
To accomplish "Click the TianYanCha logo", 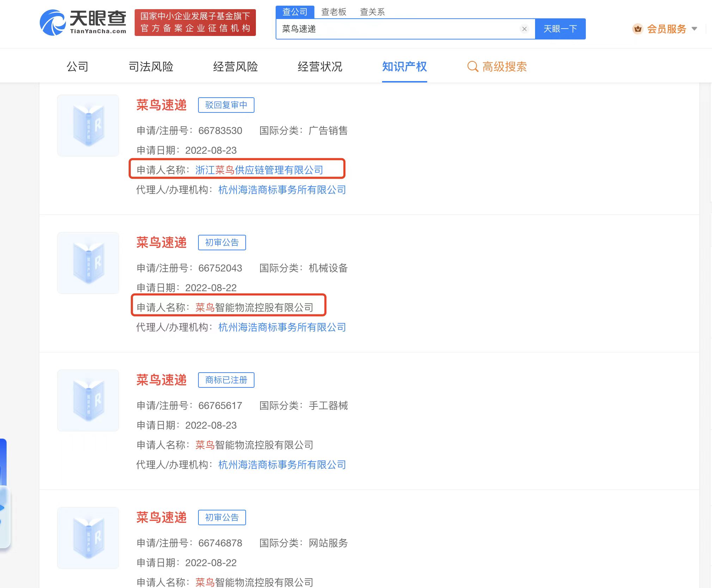I will 83,22.
